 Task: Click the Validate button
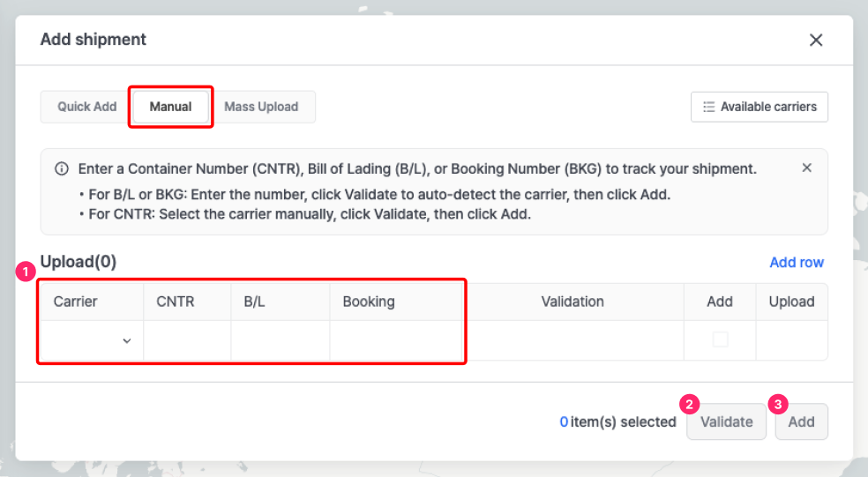726,421
